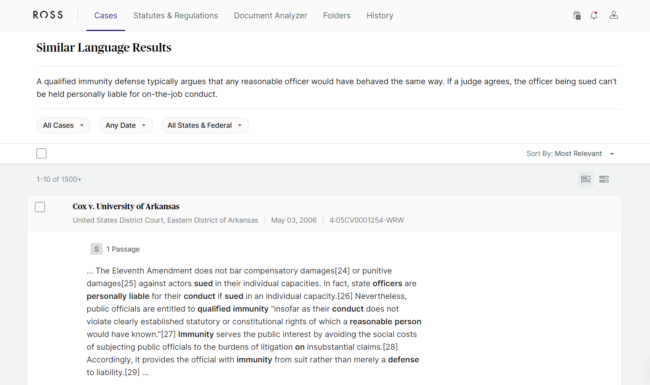The height and width of the screenshot is (385, 650).
Task: Open the clipboard notes icon in header
Action: pyautogui.click(x=577, y=15)
